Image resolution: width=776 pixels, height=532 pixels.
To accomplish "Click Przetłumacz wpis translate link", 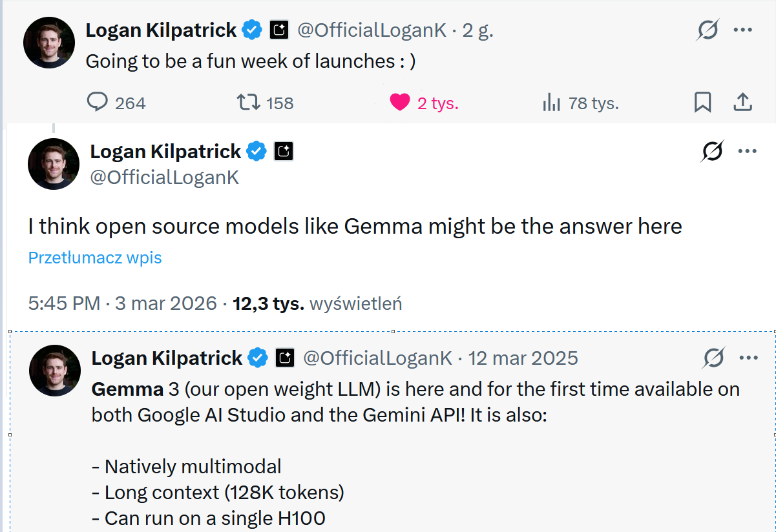I will tap(95, 258).
